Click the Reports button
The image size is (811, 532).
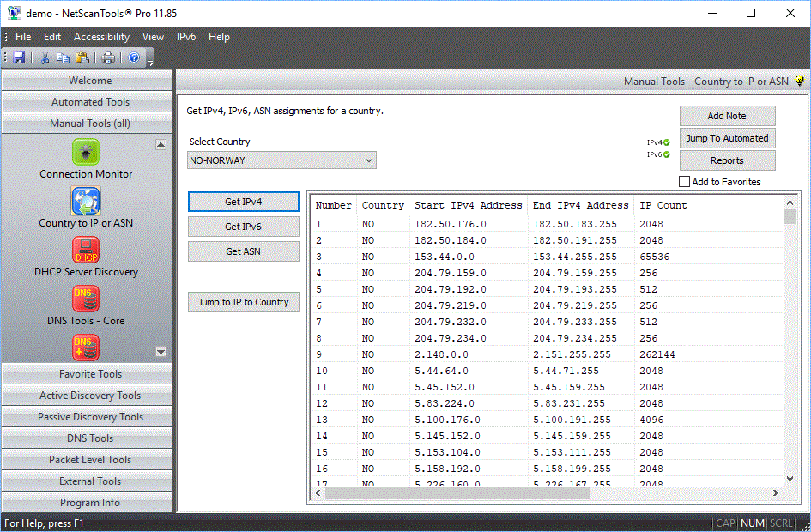tap(727, 160)
